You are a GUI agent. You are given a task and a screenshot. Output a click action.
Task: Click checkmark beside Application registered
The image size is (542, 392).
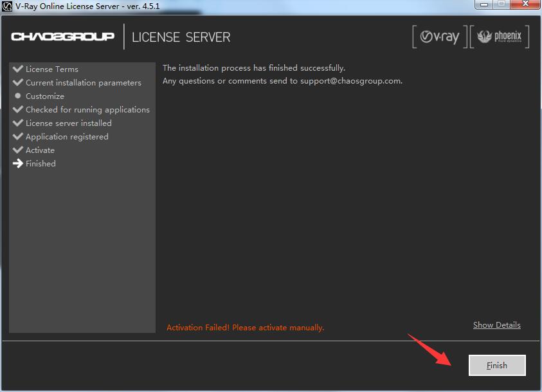coord(17,136)
